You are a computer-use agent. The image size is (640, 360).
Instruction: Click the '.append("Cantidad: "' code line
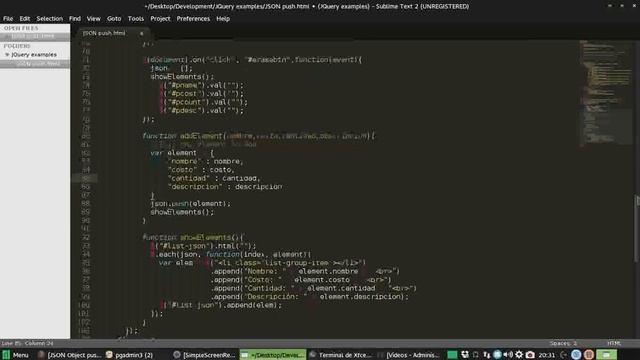pos(313,289)
